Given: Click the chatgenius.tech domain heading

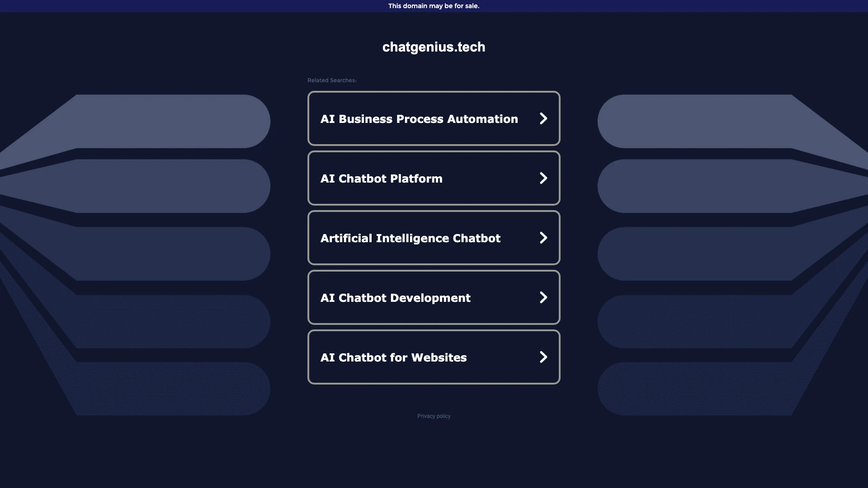Looking at the screenshot, I should coord(434,47).
